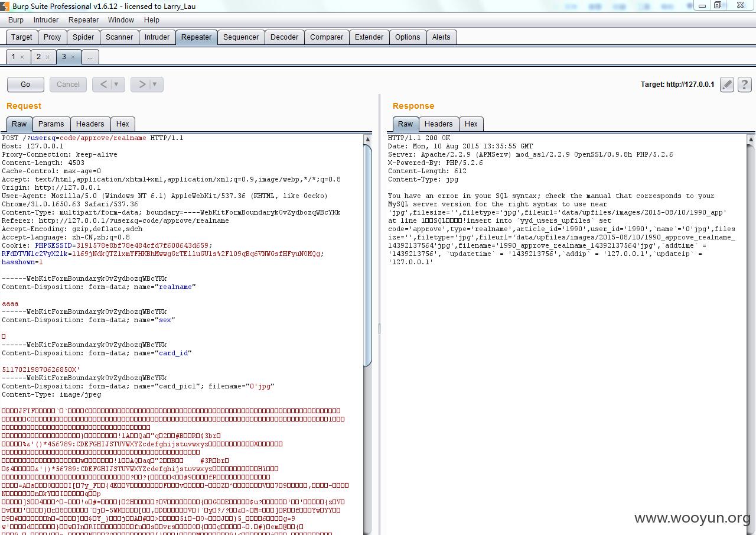Open help via the question mark icon
Viewport: 756px width, 535px height.
pyautogui.click(x=744, y=85)
